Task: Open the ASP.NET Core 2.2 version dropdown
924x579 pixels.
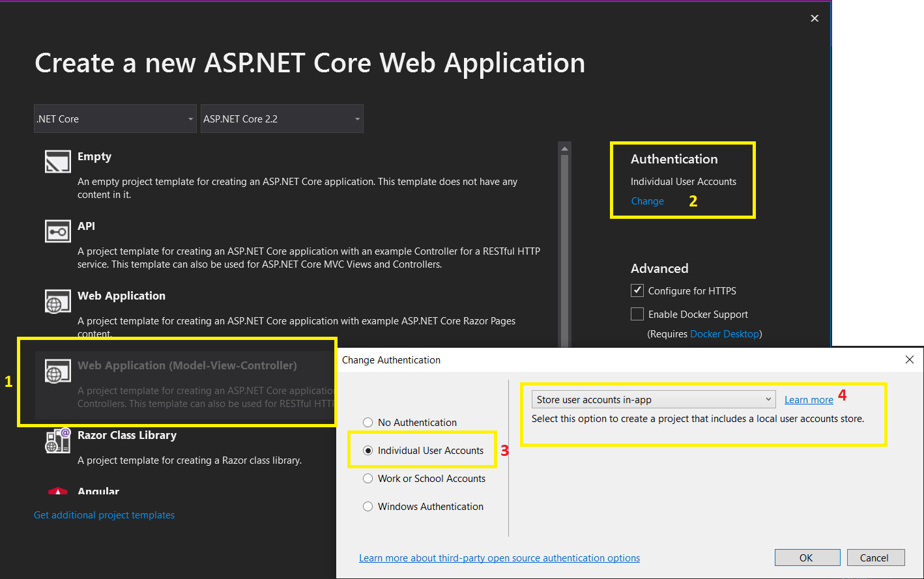Action: point(282,119)
